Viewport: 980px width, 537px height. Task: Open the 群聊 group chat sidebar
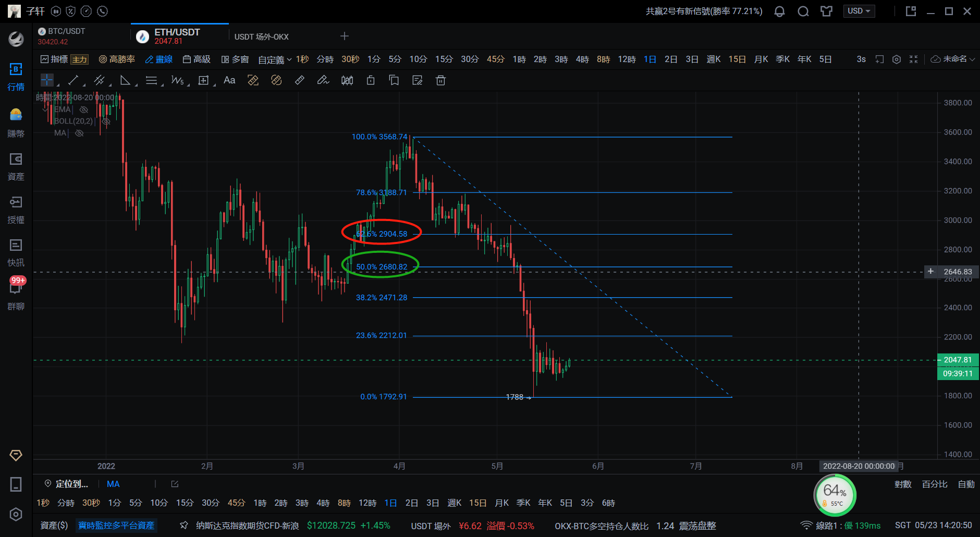coord(16,295)
